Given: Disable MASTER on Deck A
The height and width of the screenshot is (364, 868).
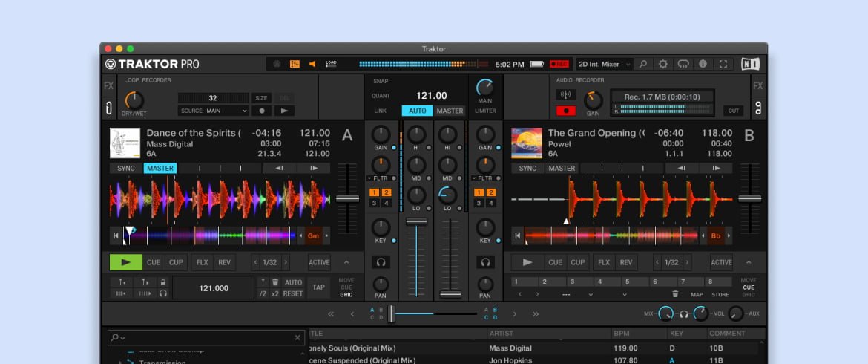Looking at the screenshot, I should 160,169.
